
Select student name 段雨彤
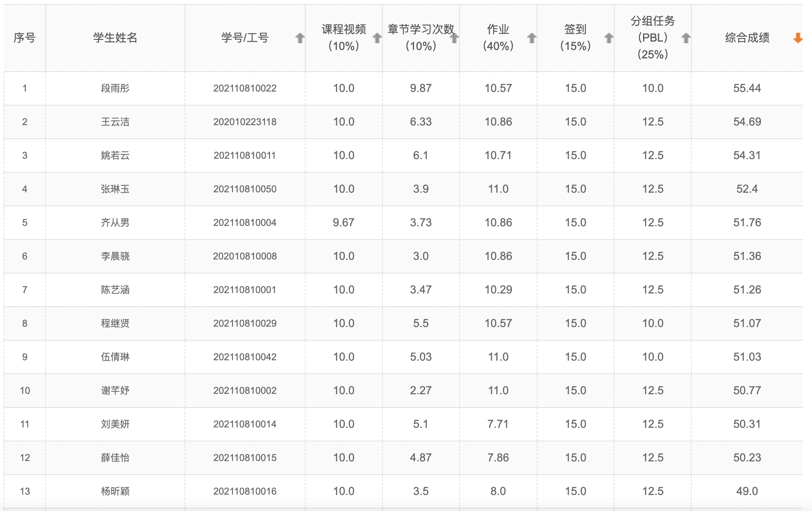tap(115, 88)
